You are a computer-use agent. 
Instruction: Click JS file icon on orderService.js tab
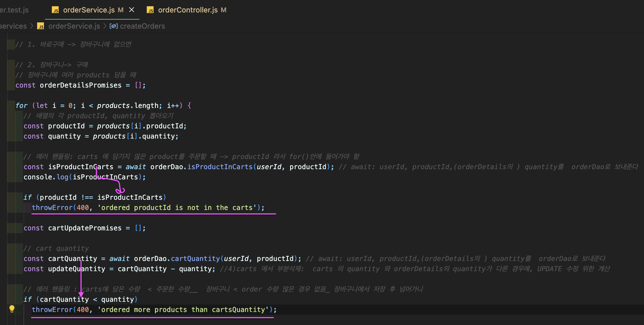click(55, 10)
